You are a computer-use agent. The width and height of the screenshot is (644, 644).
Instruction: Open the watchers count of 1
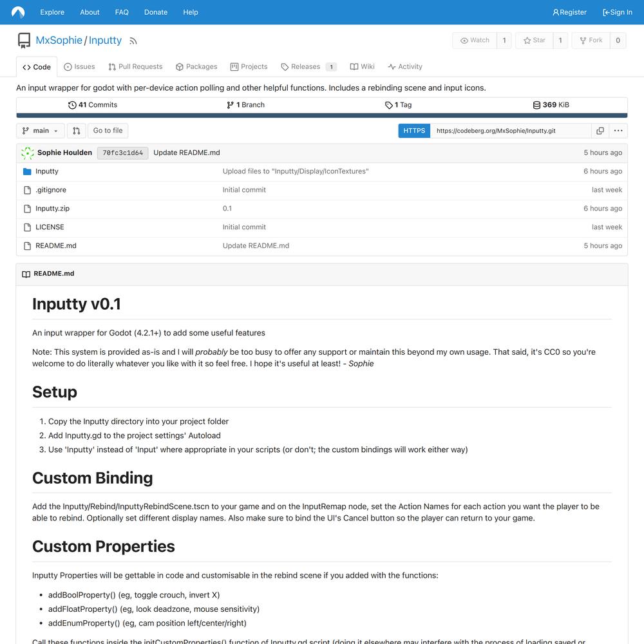pos(504,40)
